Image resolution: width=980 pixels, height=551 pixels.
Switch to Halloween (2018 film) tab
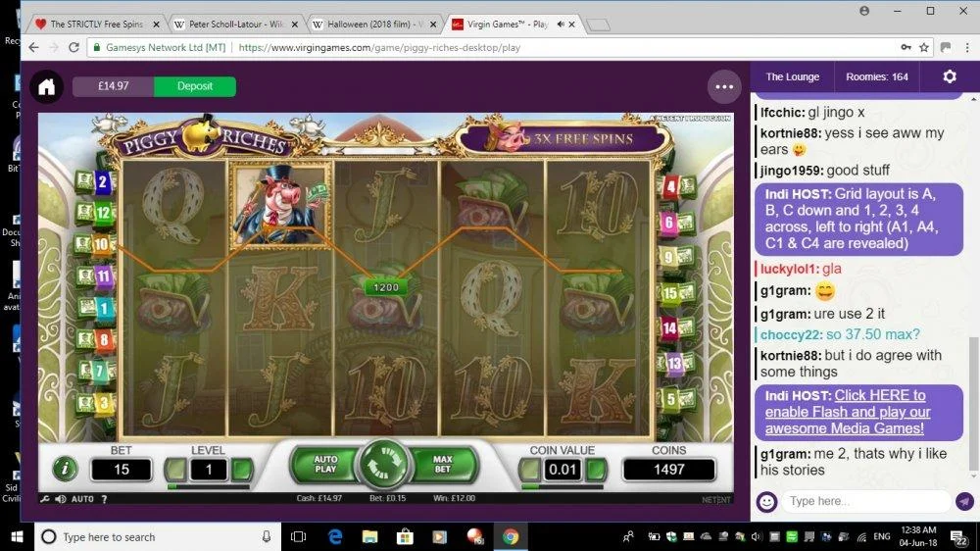375,25
